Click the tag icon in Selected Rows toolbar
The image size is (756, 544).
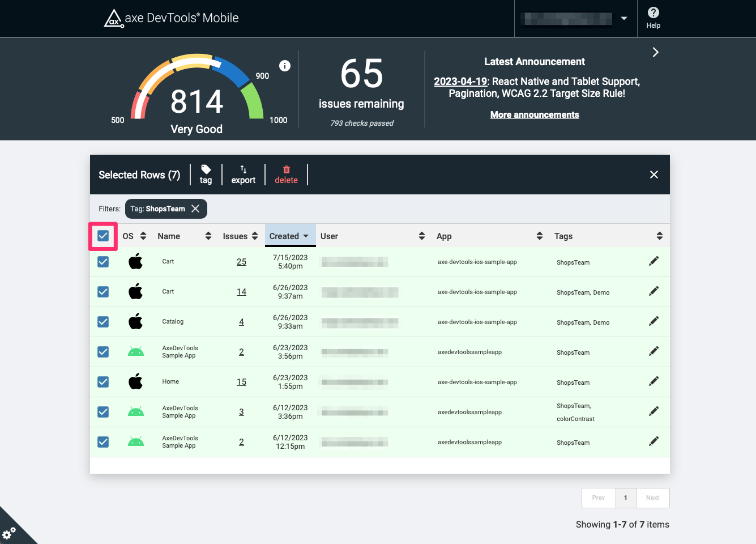point(206,175)
